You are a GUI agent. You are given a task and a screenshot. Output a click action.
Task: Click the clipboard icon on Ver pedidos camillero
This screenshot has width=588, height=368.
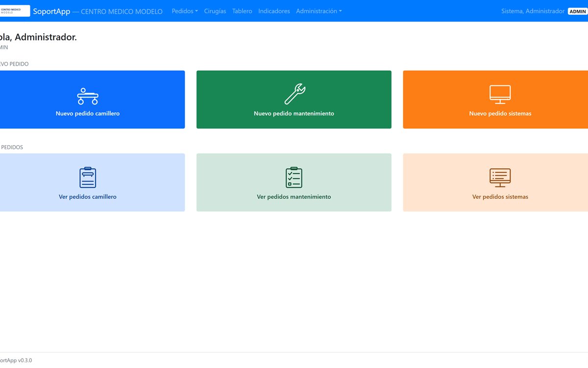tap(88, 178)
